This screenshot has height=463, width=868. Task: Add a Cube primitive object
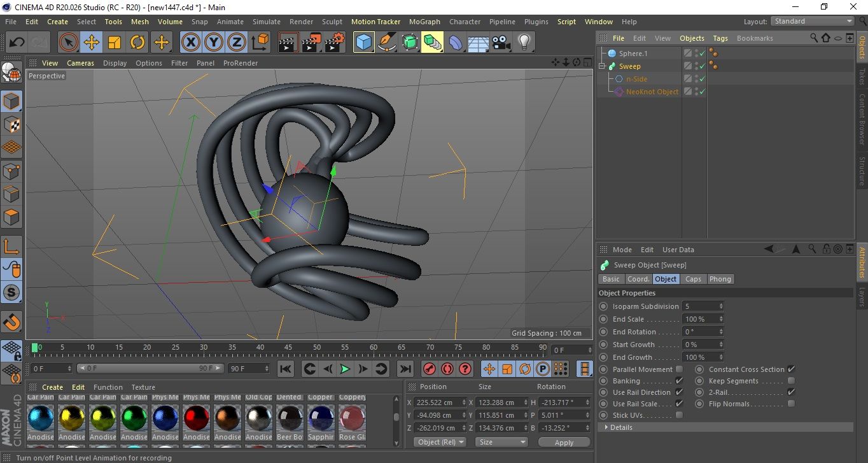coord(363,43)
